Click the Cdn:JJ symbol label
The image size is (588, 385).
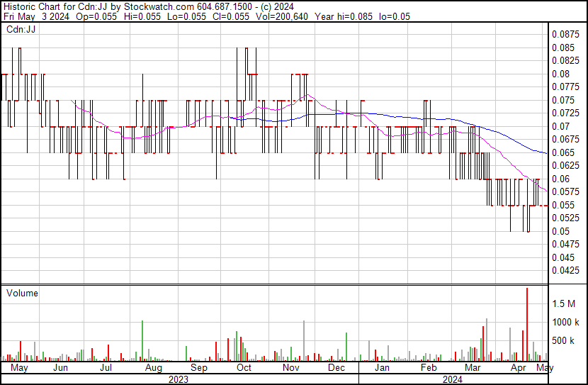[x=21, y=29]
